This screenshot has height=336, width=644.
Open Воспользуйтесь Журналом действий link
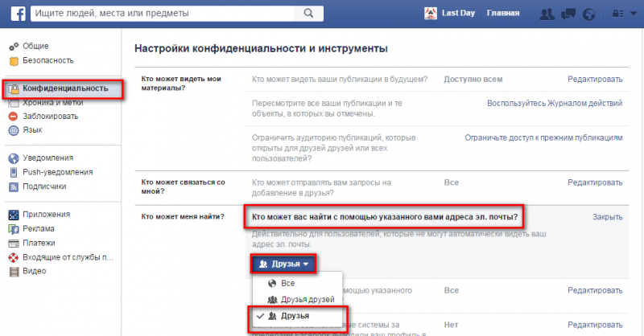555,104
